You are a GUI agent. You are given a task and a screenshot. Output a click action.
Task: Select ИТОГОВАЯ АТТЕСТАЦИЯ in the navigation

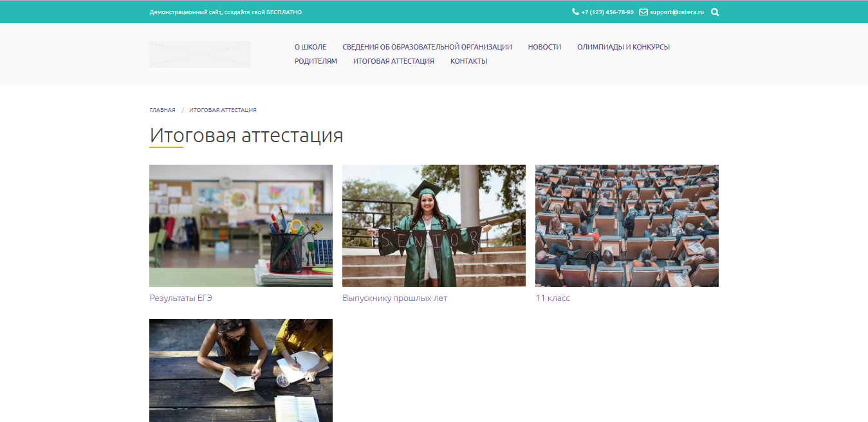393,60
